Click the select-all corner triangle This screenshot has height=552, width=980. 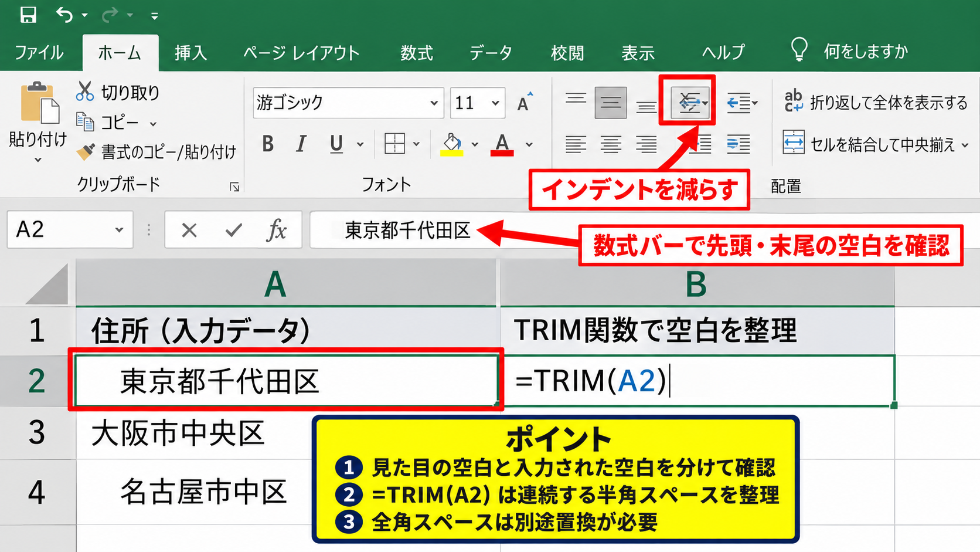click(x=46, y=284)
